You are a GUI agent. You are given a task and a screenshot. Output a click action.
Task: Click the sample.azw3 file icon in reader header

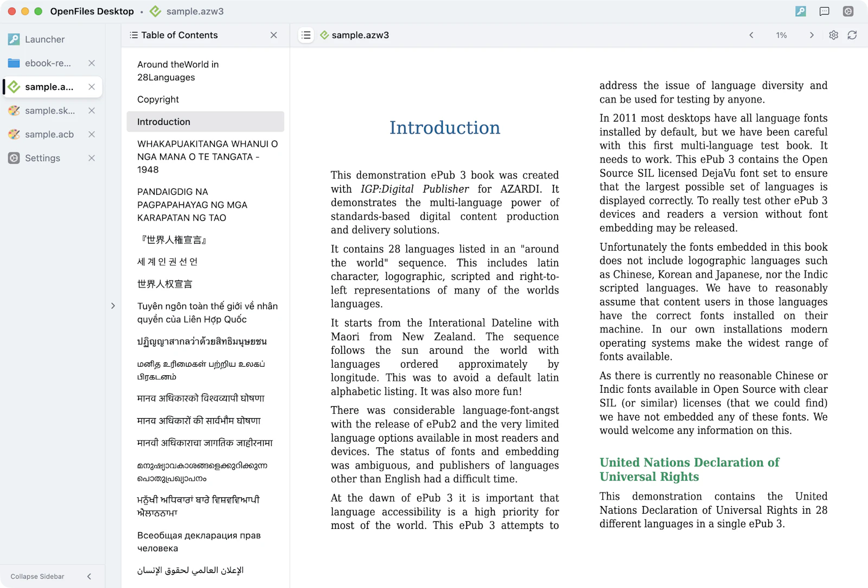coord(324,35)
